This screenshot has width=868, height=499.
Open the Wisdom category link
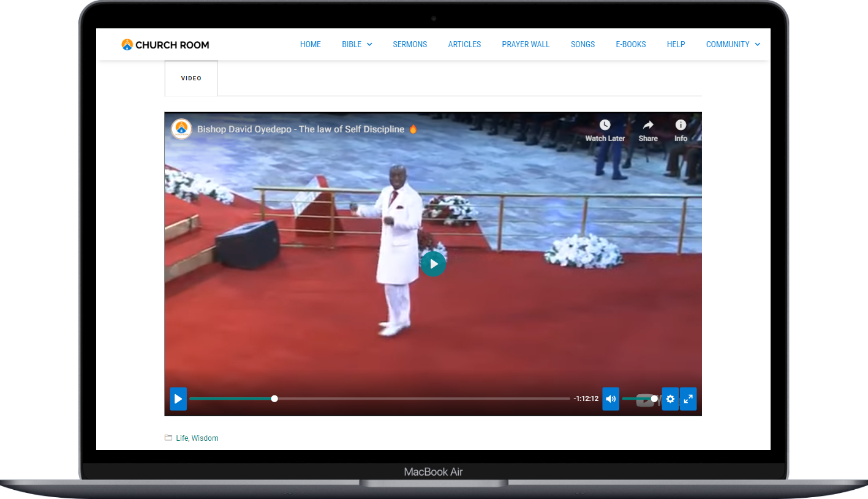click(205, 438)
